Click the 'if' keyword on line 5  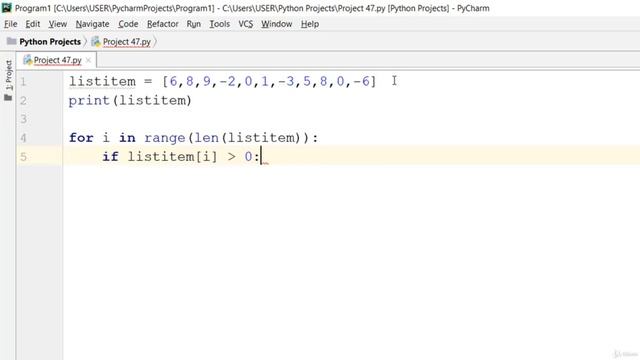[x=111, y=157]
